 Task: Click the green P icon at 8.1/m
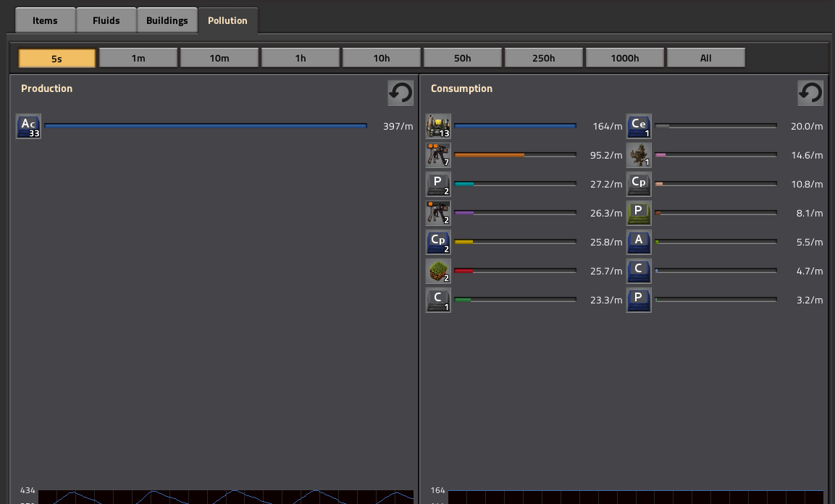639,213
